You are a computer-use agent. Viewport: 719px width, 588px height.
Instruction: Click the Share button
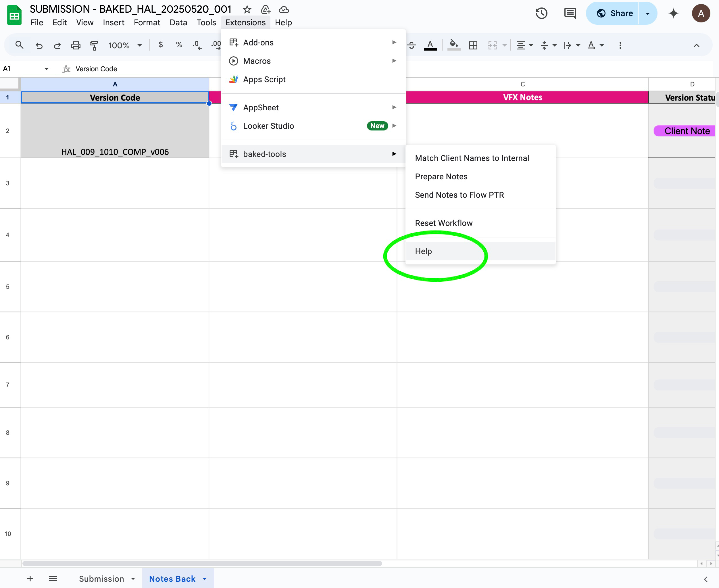614,13
